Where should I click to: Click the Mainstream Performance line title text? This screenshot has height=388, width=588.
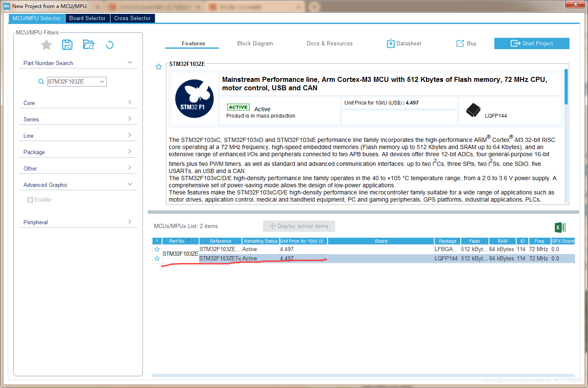(x=384, y=84)
